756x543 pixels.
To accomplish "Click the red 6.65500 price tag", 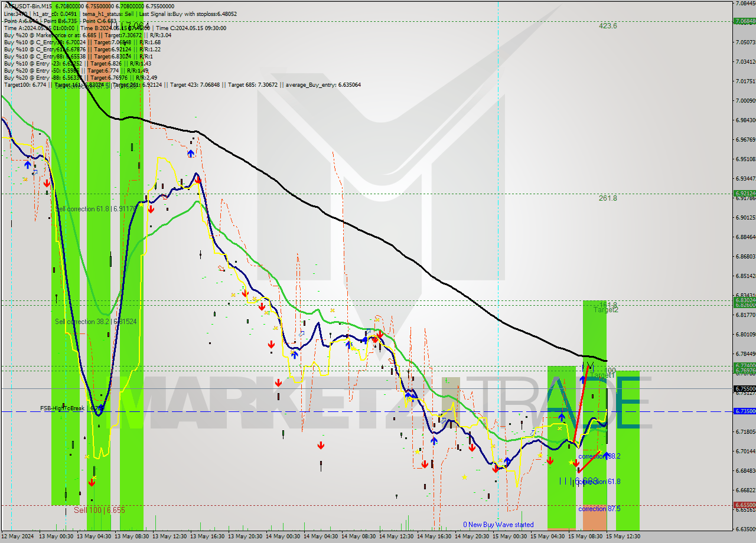I will (x=744, y=505).
